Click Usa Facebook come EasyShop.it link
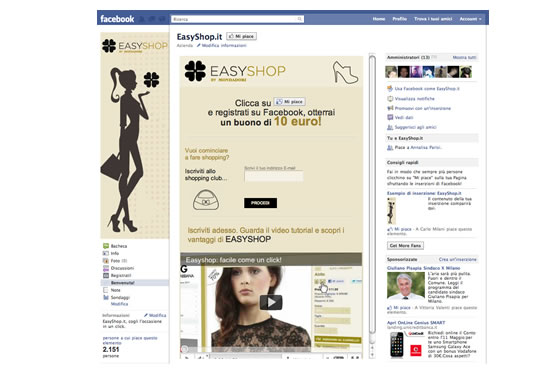The width and height of the screenshot is (560, 382). 427,89
